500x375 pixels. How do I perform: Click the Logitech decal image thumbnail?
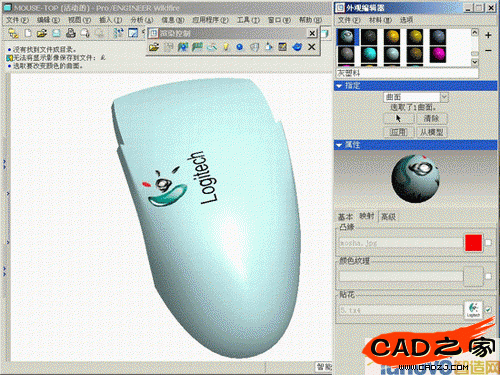coord(473,310)
